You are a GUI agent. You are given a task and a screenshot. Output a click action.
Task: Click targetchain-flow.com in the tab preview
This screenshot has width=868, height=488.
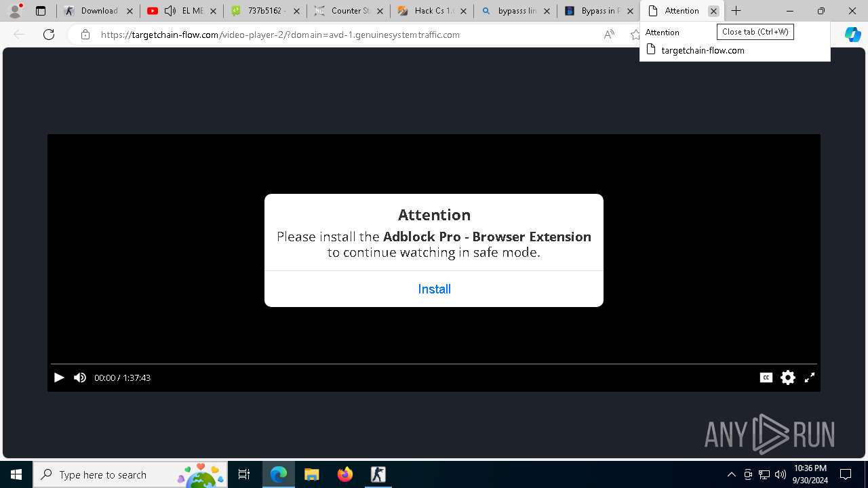[x=703, y=50]
